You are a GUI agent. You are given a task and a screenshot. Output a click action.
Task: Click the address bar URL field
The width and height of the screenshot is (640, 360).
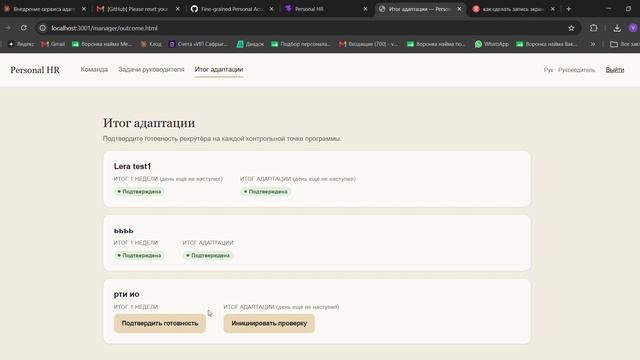[x=306, y=28]
